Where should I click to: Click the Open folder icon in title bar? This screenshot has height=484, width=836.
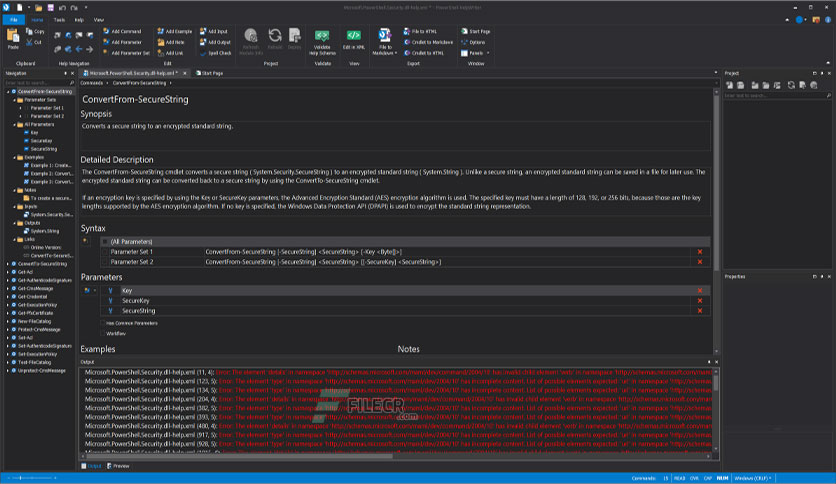tap(38, 7)
